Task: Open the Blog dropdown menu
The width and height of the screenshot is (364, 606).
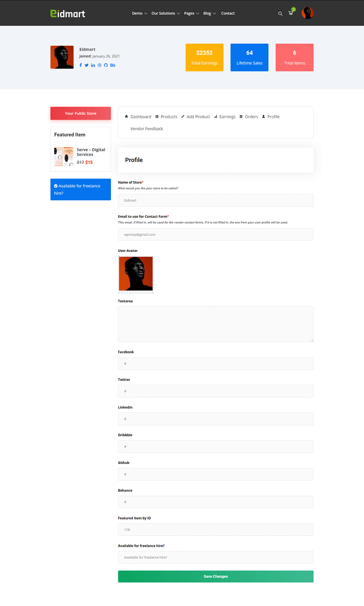Action: click(207, 13)
